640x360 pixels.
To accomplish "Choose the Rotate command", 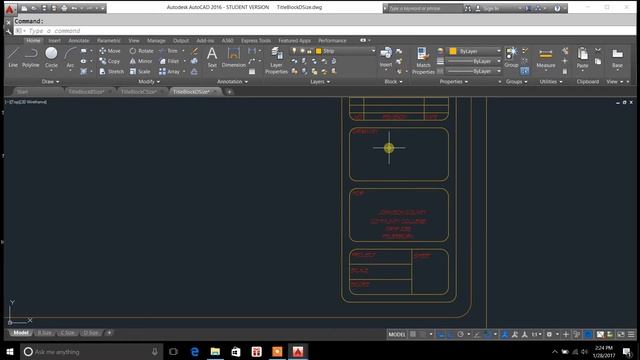I will [x=141, y=51].
